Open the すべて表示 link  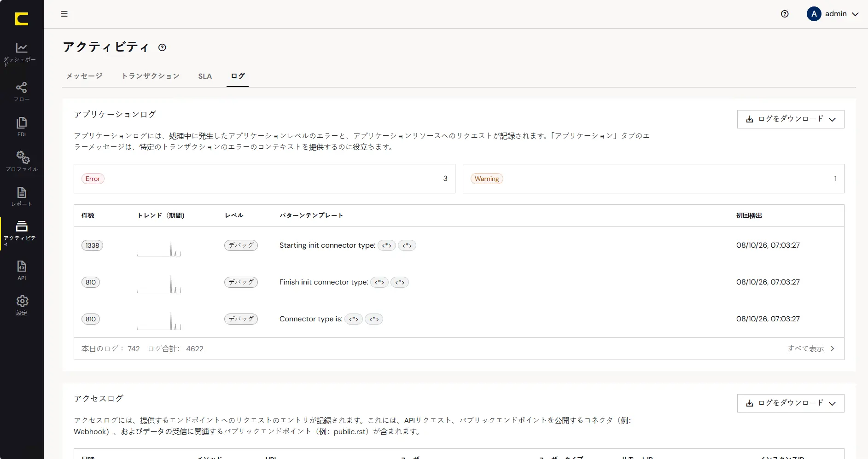805,349
